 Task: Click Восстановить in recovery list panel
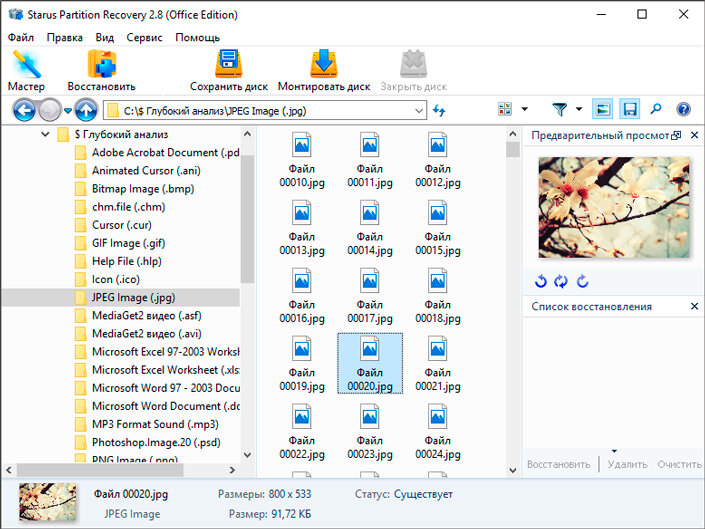558,464
